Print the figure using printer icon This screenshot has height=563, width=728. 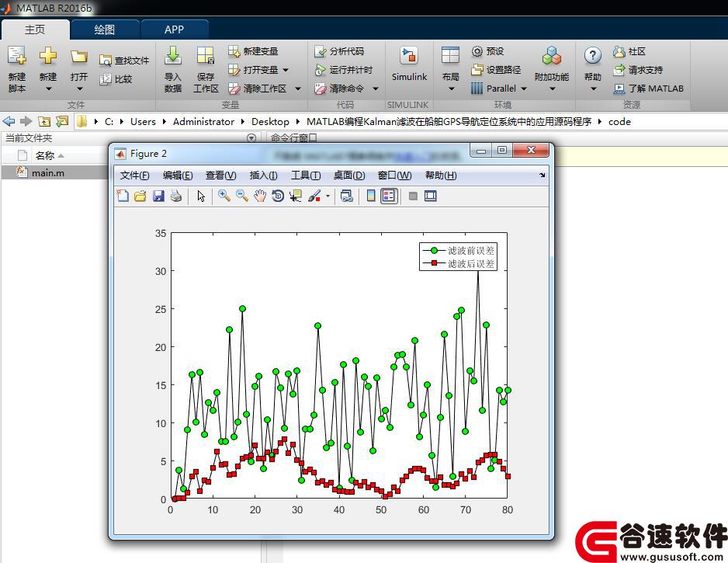pyautogui.click(x=176, y=196)
